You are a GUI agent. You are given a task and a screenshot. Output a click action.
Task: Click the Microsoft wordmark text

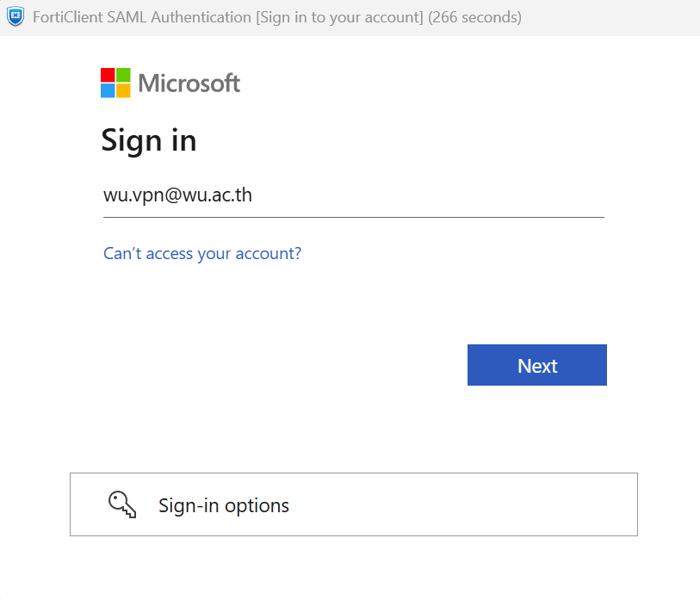pyautogui.click(x=189, y=84)
